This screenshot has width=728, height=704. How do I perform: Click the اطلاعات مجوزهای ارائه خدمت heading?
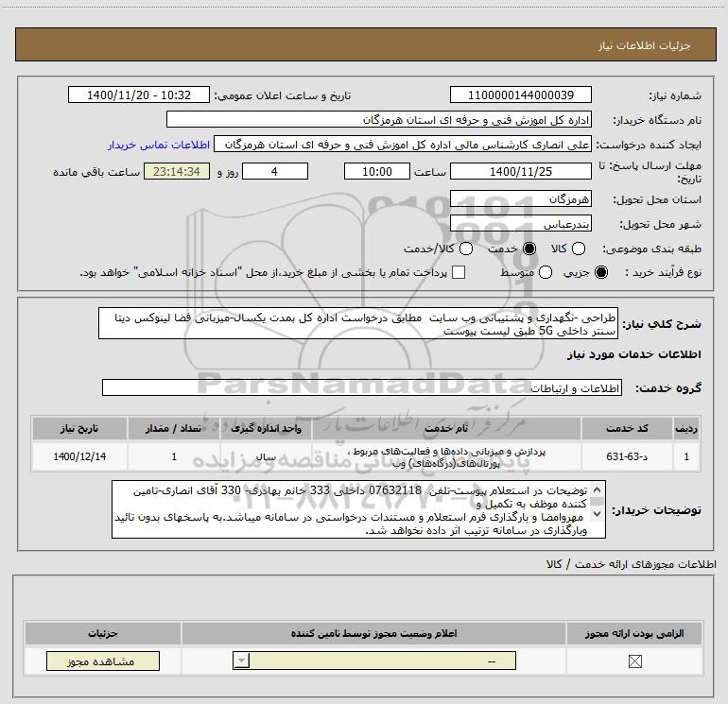632,564
